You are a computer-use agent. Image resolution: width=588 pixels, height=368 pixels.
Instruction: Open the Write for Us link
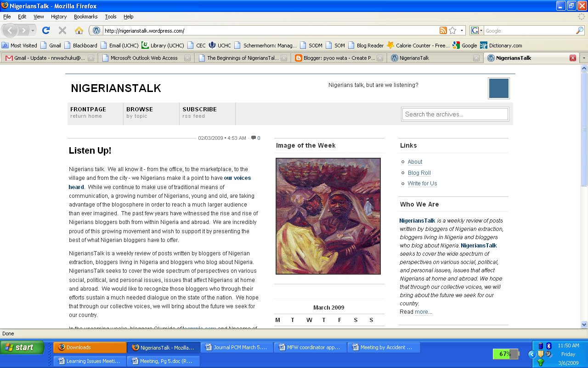pos(422,184)
